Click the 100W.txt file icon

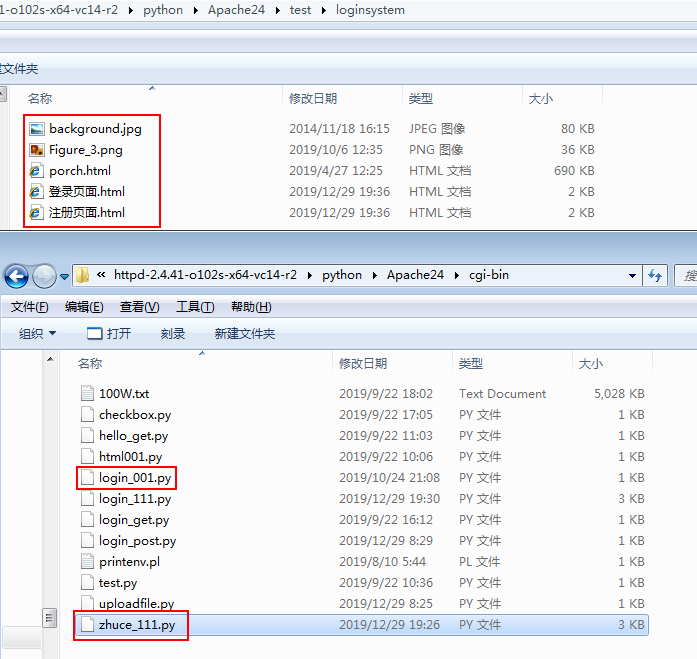tap(88, 393)
